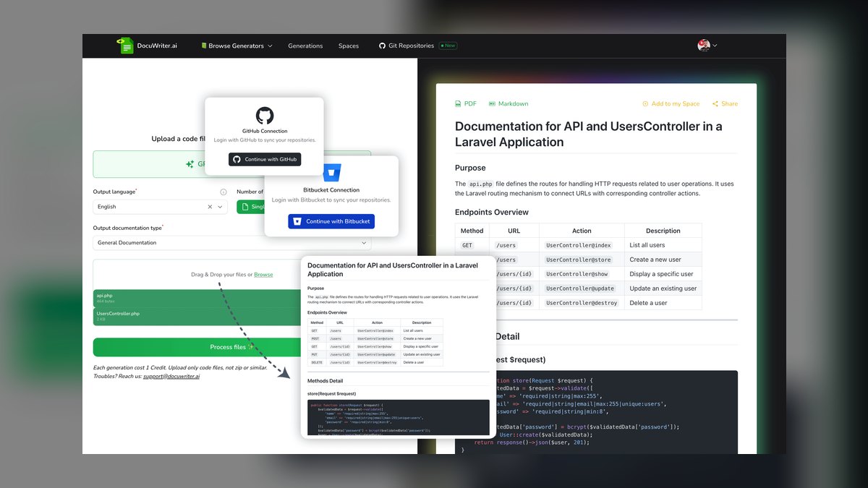Click the Methods Detail heading in the preview card

click(x=325, y=380)
